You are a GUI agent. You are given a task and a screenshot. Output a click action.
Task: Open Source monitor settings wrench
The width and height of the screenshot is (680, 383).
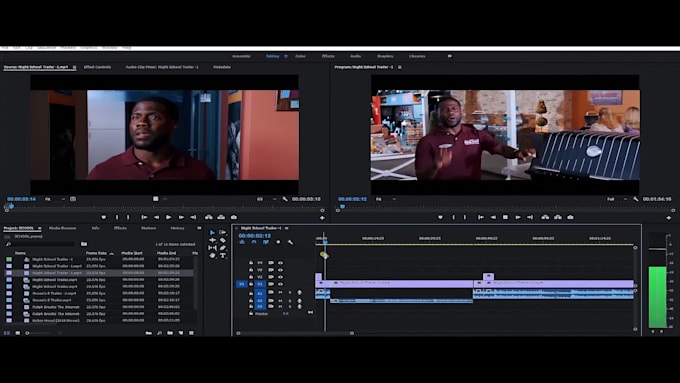tap(284, 199)
